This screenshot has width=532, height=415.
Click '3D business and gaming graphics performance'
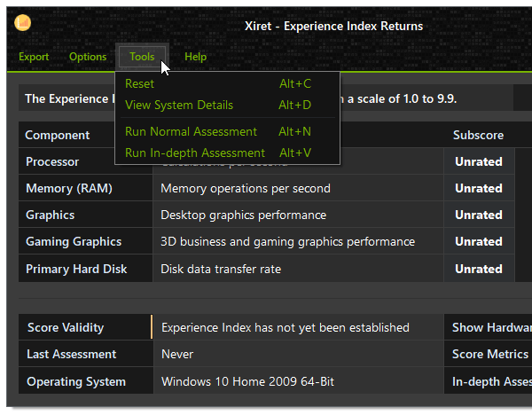pos(287,241)
